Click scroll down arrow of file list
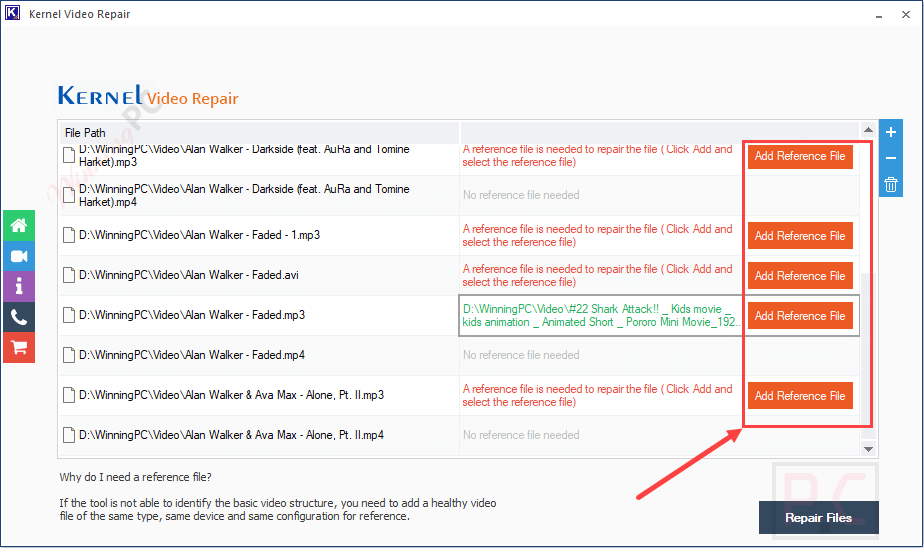 (868, 449)
